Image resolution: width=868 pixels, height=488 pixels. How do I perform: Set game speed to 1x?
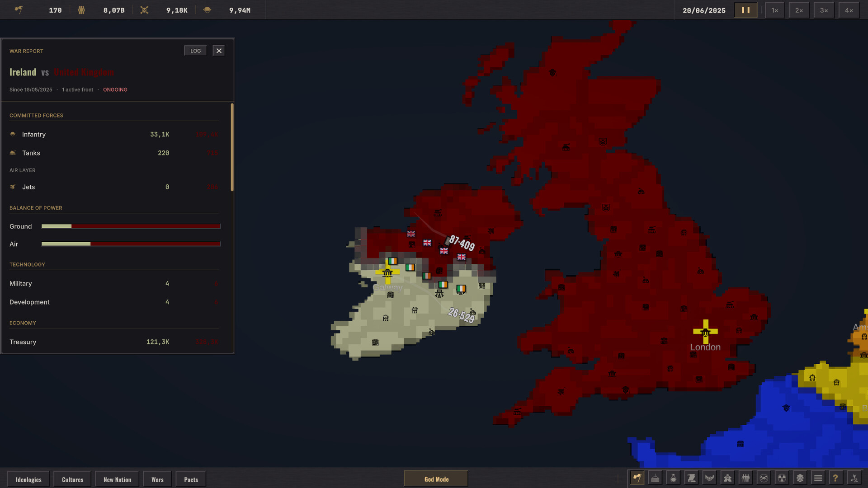point(774,10)
